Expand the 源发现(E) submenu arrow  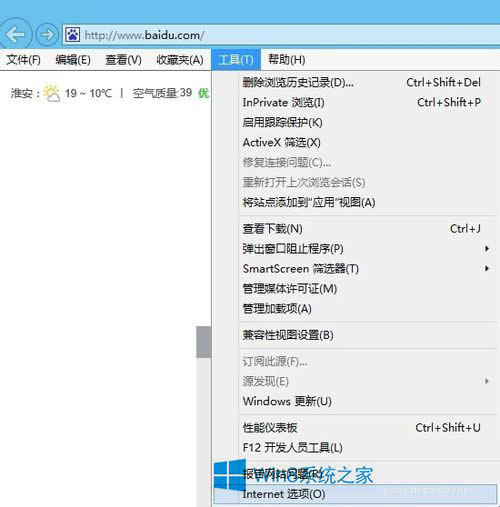point(487,381)
